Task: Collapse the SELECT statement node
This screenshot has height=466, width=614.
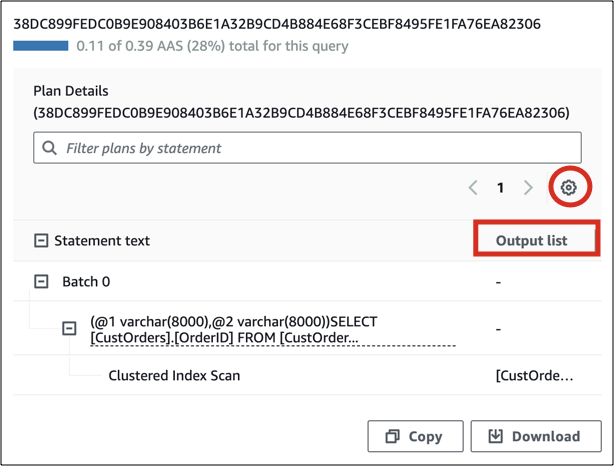Action: 69,328
